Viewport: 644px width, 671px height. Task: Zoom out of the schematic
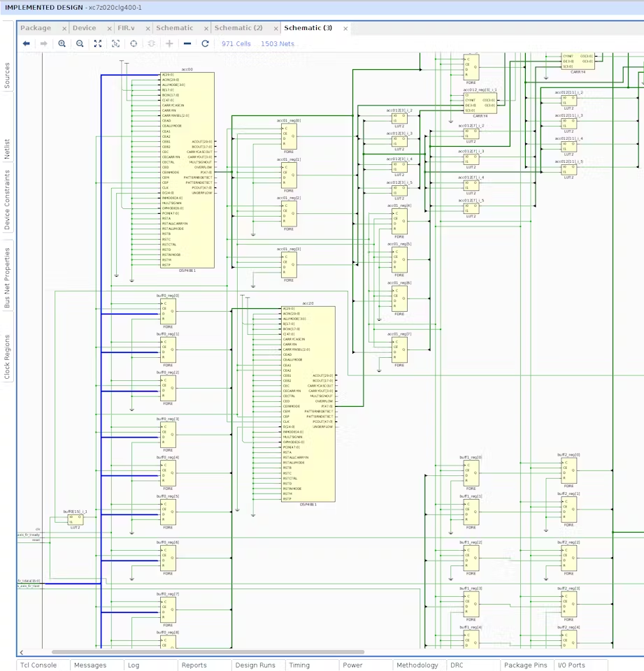pos(80,43)
